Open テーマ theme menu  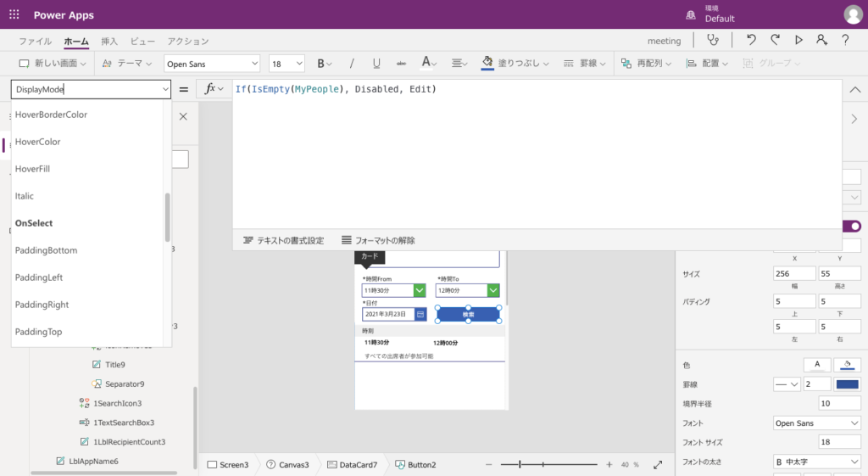click(x=127, y=64)
